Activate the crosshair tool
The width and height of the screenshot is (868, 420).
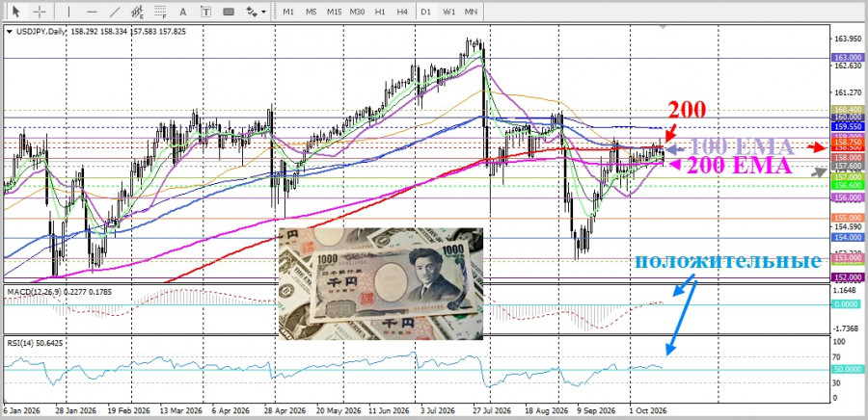pyautogui.click(x=40, y=11)
